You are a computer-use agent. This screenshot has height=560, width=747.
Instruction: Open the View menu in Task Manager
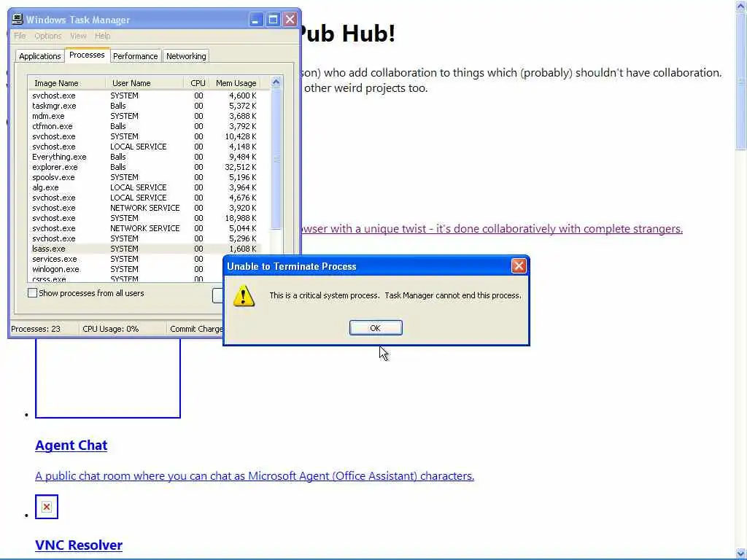pyautogui.click(x=78, y=36)
